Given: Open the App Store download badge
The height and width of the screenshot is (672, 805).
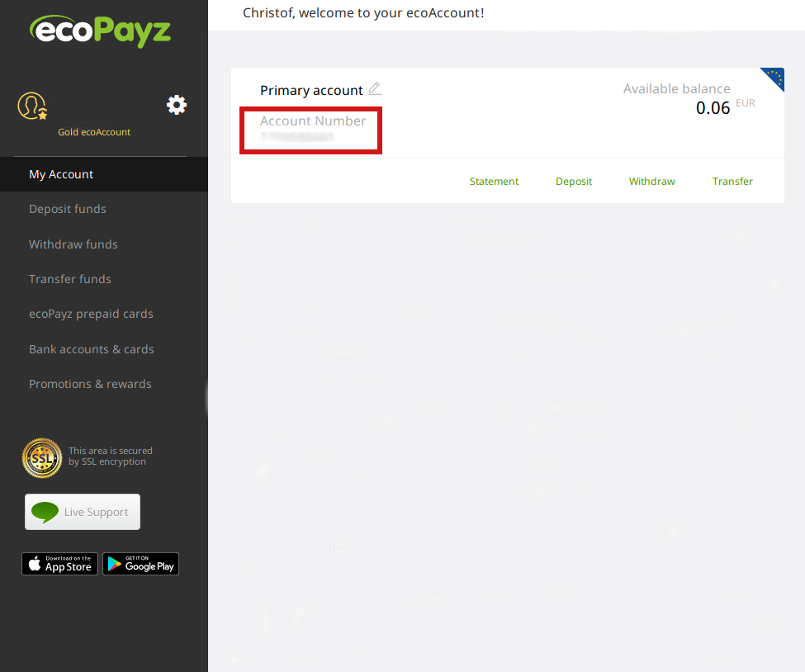Looking at the screenshot, I should pos(59,564).
